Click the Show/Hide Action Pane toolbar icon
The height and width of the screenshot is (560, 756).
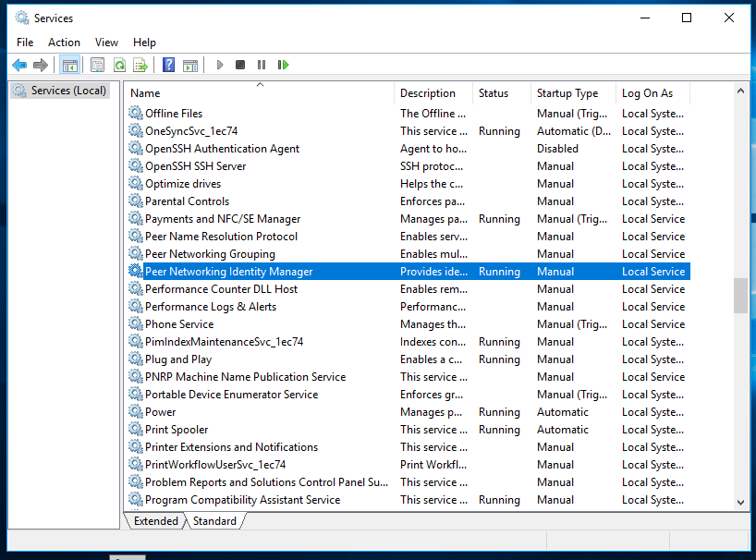[x=190, y=65]
